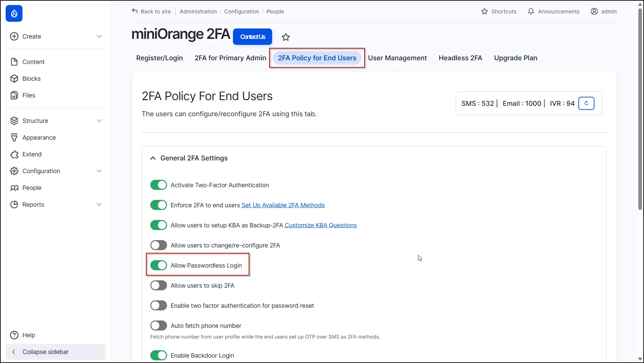Screen dimensions: 644x363
Task: Collapse the General 2FA Settings section
Action: tap(153, 158)
